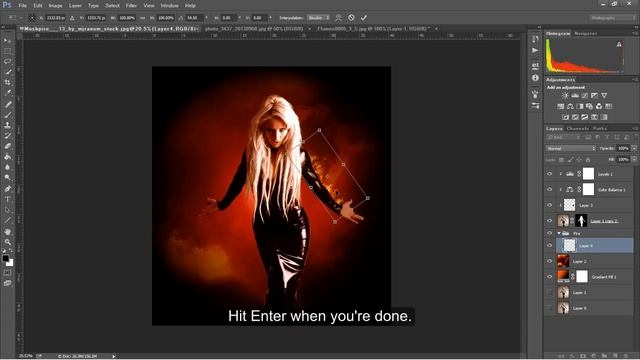Commit the transform with the checkmark icon

364,18
